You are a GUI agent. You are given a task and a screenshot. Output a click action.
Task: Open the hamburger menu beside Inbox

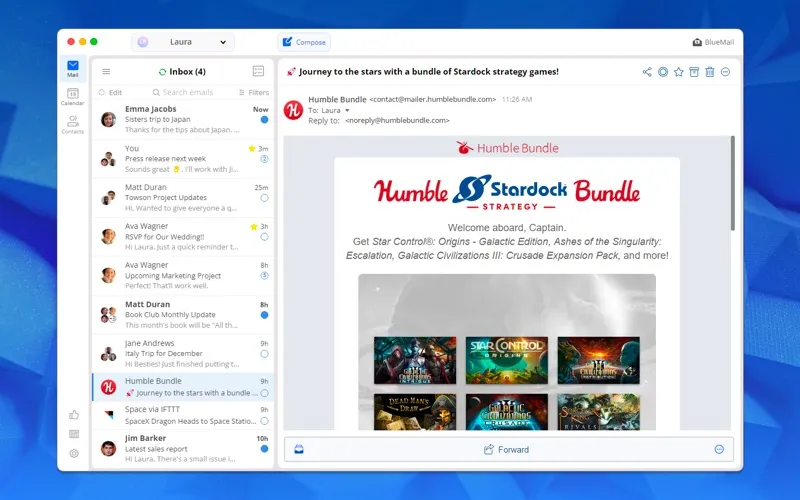[x=106, y=71]
